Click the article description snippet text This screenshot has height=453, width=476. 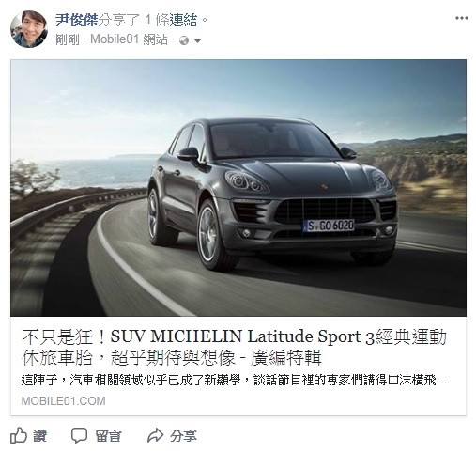[x=234, y=381]
